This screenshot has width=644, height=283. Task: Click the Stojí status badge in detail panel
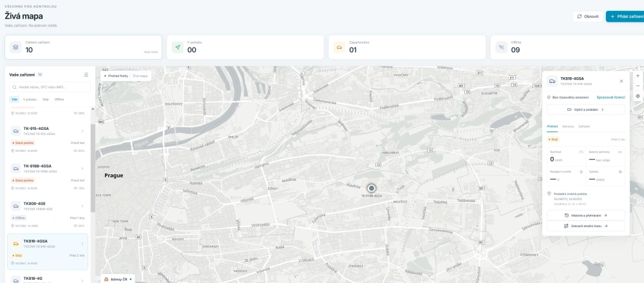click(553, 140)
